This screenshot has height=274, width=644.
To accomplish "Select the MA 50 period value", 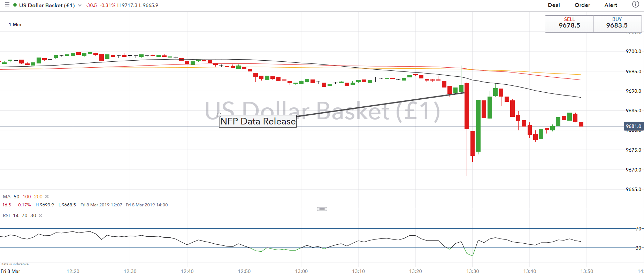I will [16, 197].
